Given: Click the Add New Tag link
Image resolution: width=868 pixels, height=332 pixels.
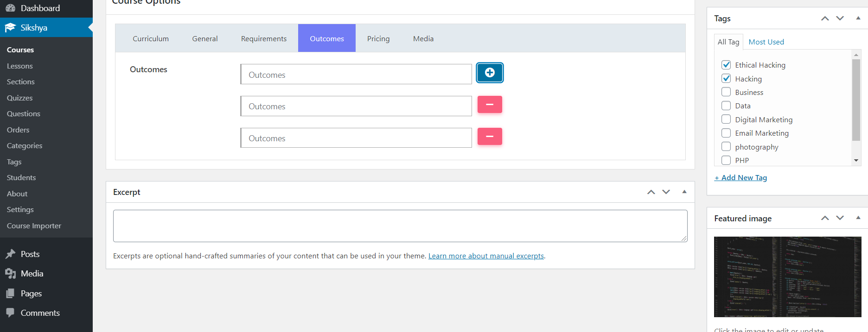Looking at the screenshot, I should click(x=740, y=177).
